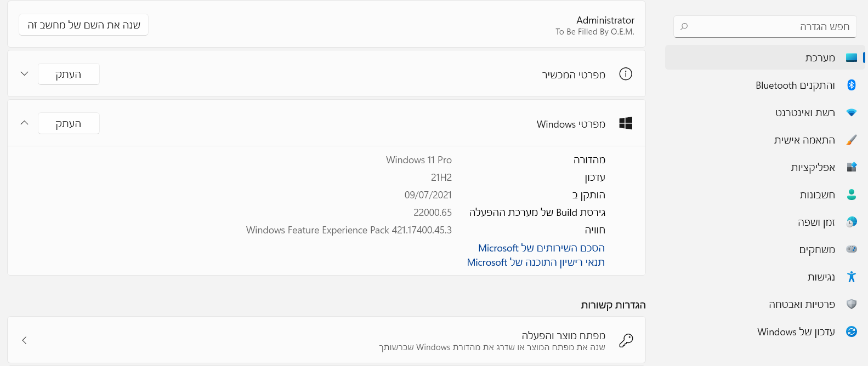Open רשת ואינטרנט settings category
The image size is (868, 366).
pos(765,112)
